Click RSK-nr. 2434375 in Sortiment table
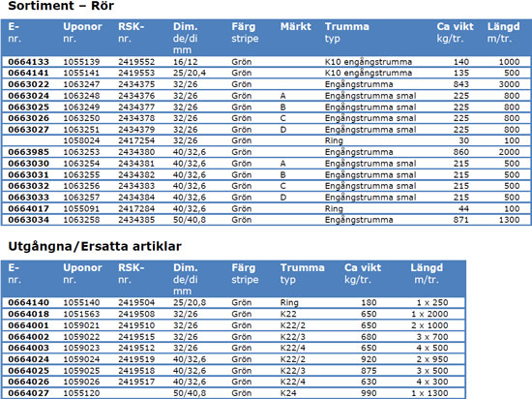The image size is (532, 399). (x=136, y=84)
